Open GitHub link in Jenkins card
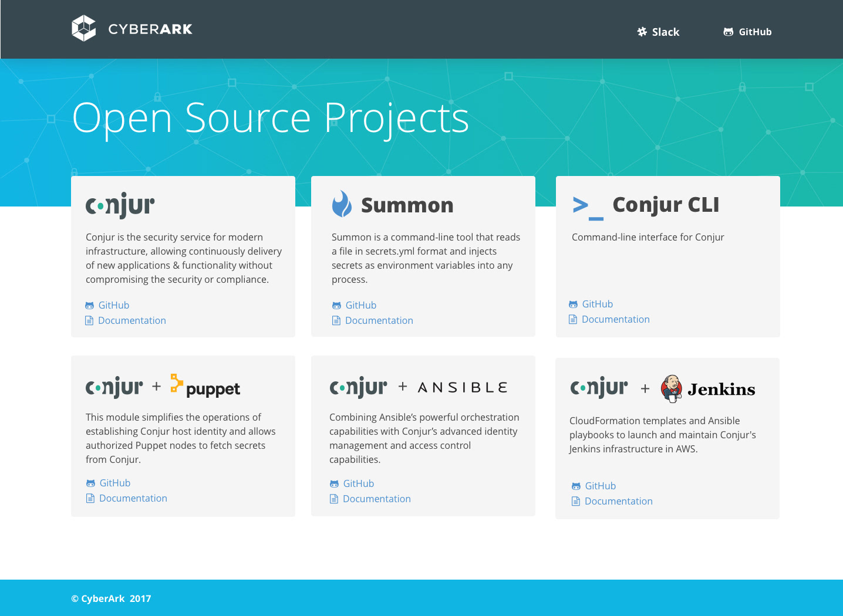The width and height of the screenshot is (843, 616). pos(601,486)
